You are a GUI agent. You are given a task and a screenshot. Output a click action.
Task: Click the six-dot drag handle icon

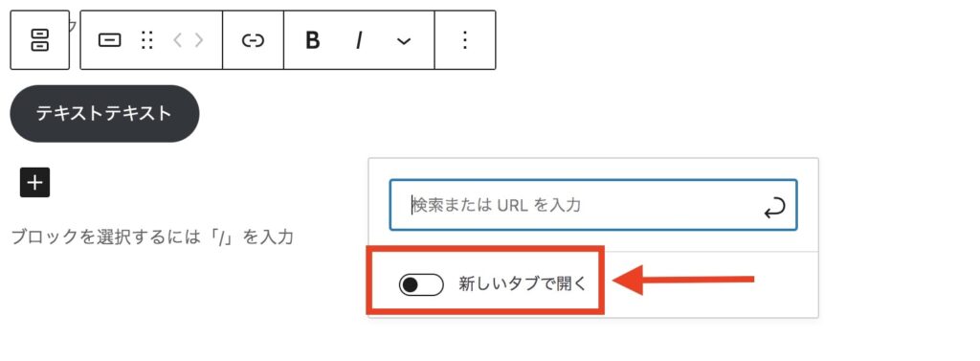[146, 40]
